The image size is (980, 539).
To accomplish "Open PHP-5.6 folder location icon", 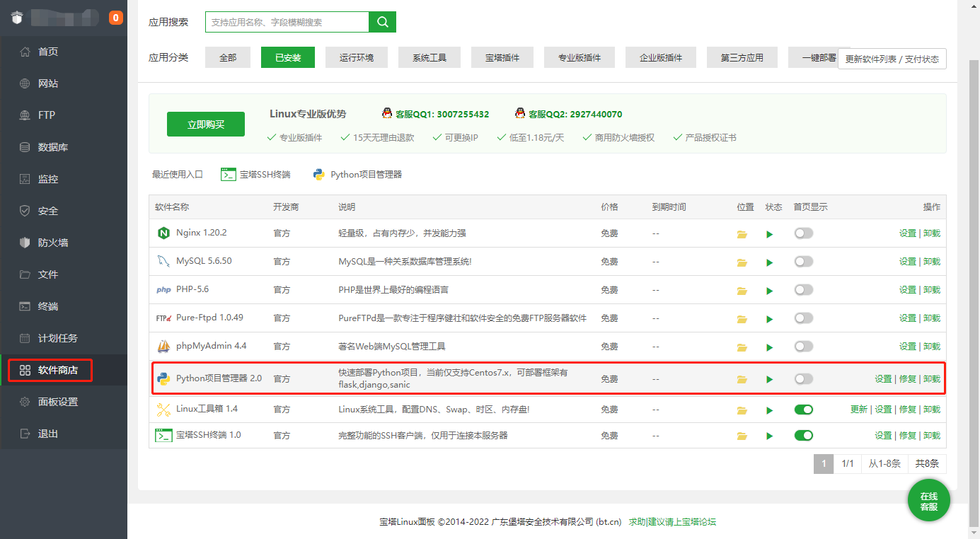I will click(x=742, y=291).
